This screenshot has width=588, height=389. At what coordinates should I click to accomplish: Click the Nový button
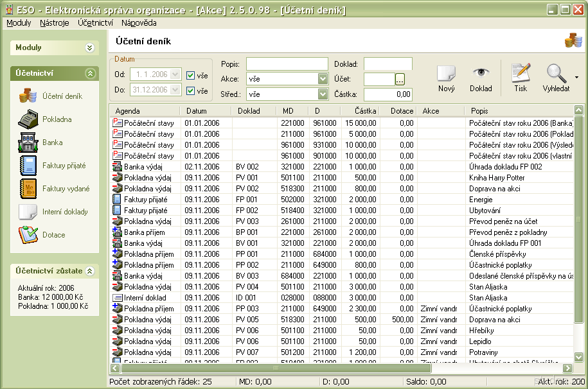pyautogui.click(x=446, y=78)
